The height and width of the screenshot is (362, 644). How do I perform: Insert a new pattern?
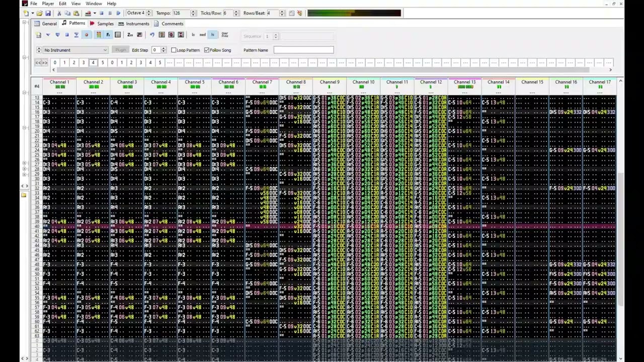pyautogui.click(x=38, y=35)
